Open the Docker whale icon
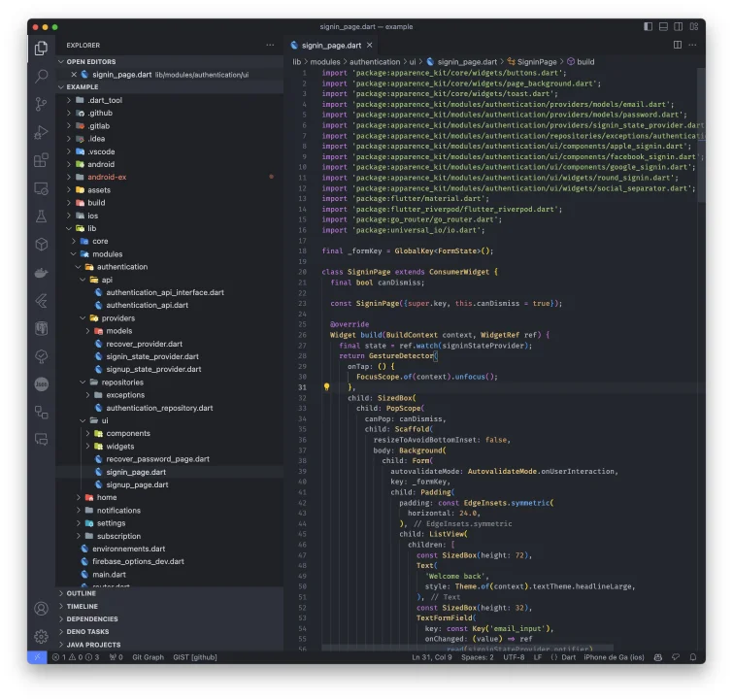 pos(41,273)
